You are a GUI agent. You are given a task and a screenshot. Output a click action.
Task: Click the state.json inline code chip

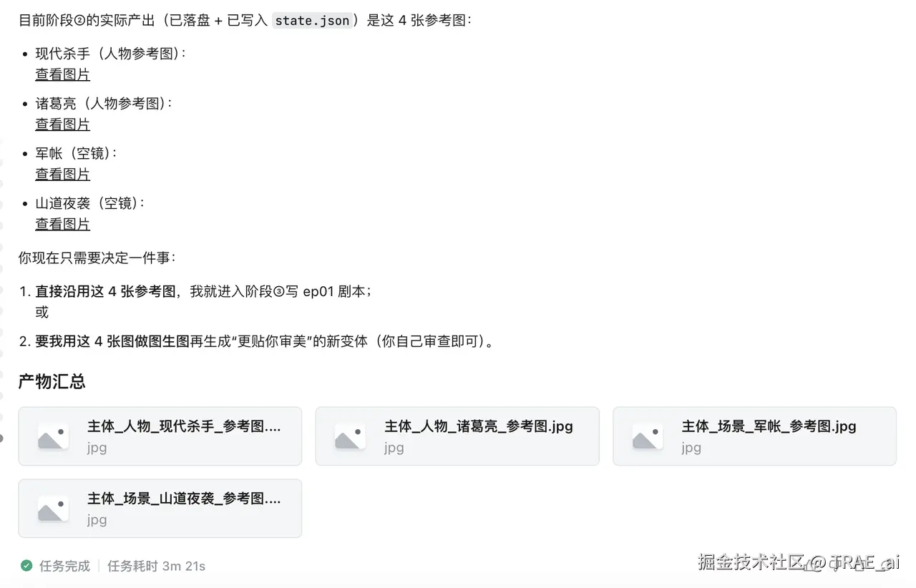(x=313, y=21)
